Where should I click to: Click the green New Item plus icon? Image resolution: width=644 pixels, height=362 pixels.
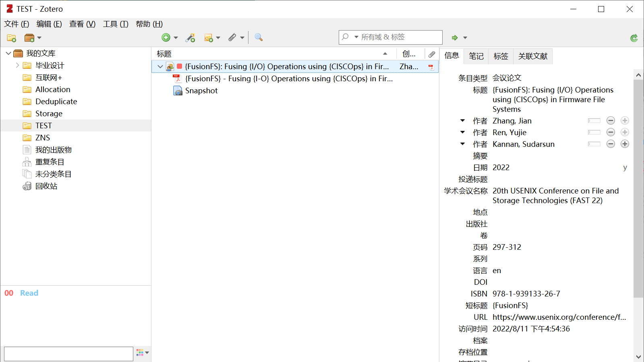(x=166, y=37)
